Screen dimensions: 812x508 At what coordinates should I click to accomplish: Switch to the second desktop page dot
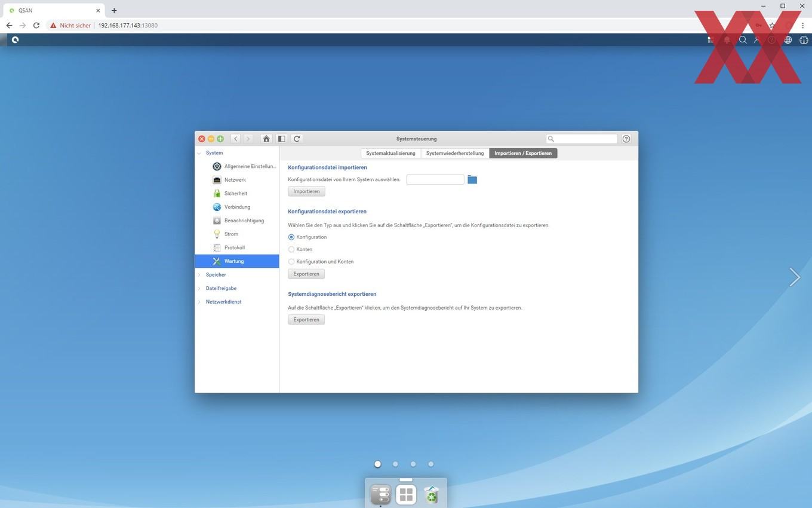(395, 464)
